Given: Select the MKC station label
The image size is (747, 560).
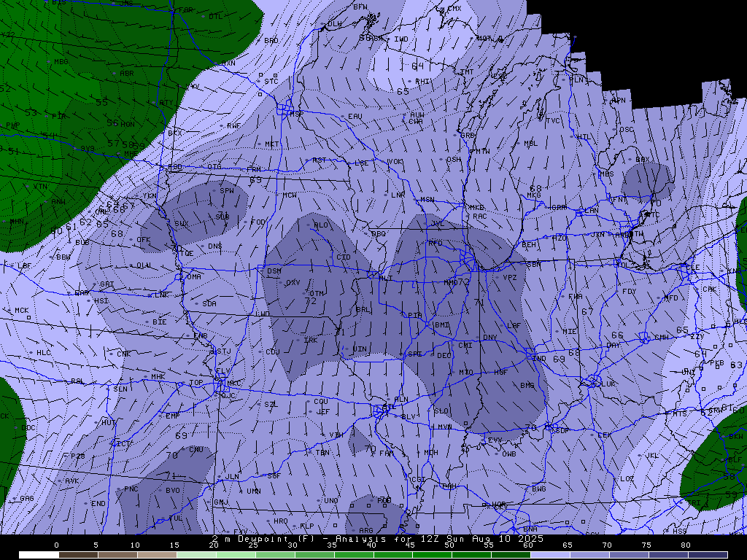Looking at the screenshot, I should (x=233, y=383).
